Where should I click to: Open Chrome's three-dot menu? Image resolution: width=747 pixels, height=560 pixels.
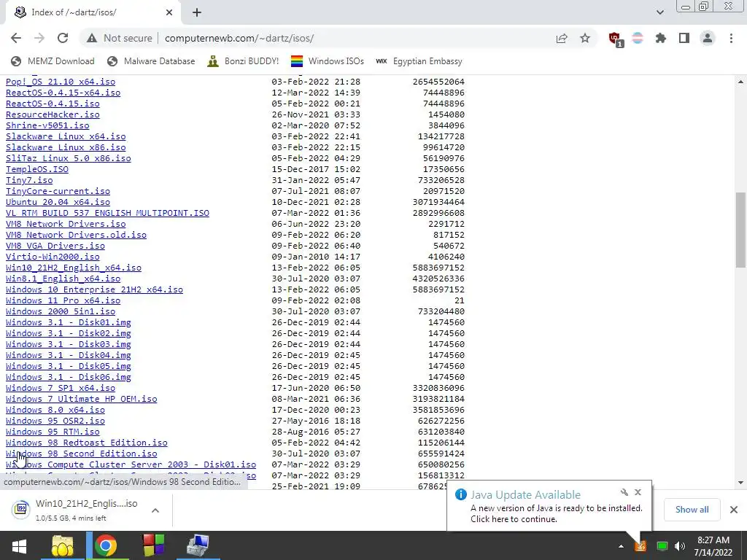731,38
